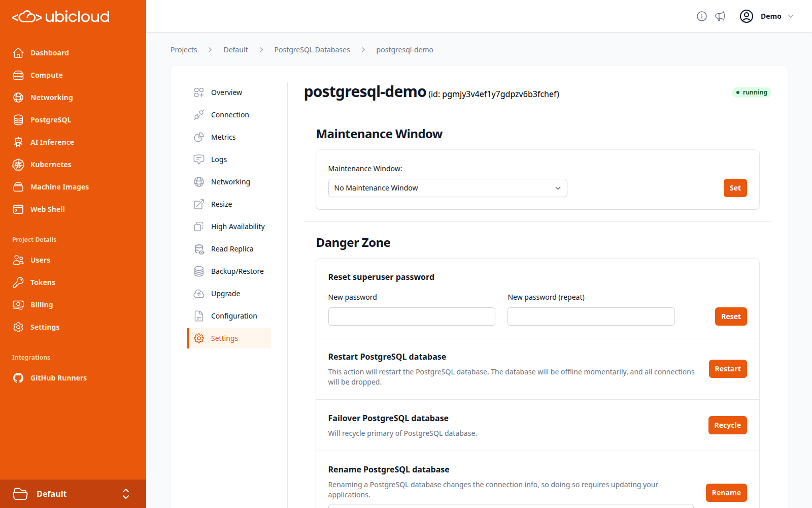Click the Reset password button
812x508 pixels.
pyautogui.click(x=731, y=316)
